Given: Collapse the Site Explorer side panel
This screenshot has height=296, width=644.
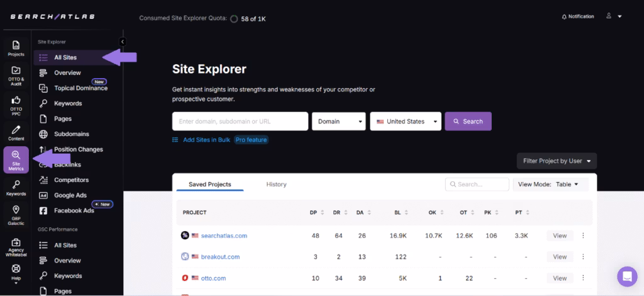Looking at the screenshot, I should [123, 42].
